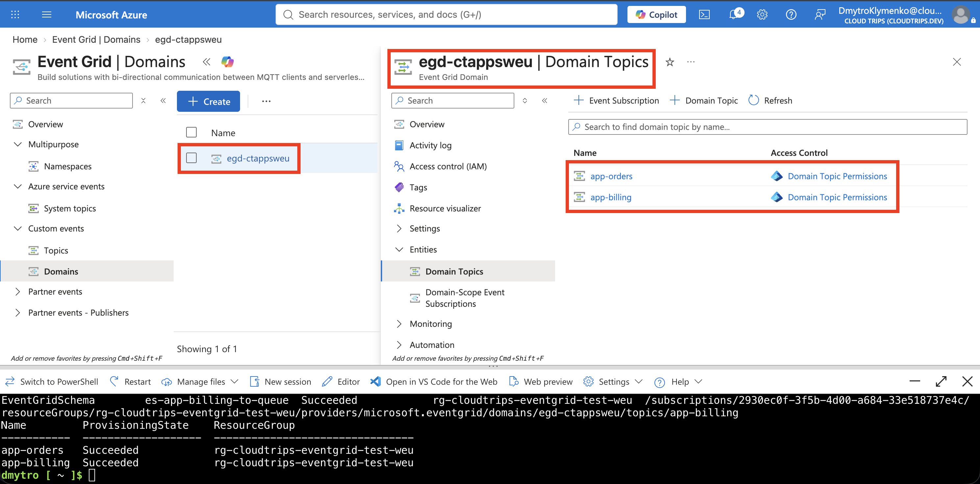Focus the domain topic name search field
980x484 pixels.
pyautogui.click(x=767, y=127)
